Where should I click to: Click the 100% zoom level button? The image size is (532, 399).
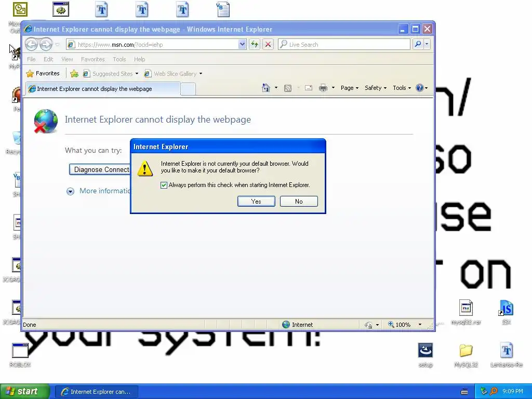(400, 325)
